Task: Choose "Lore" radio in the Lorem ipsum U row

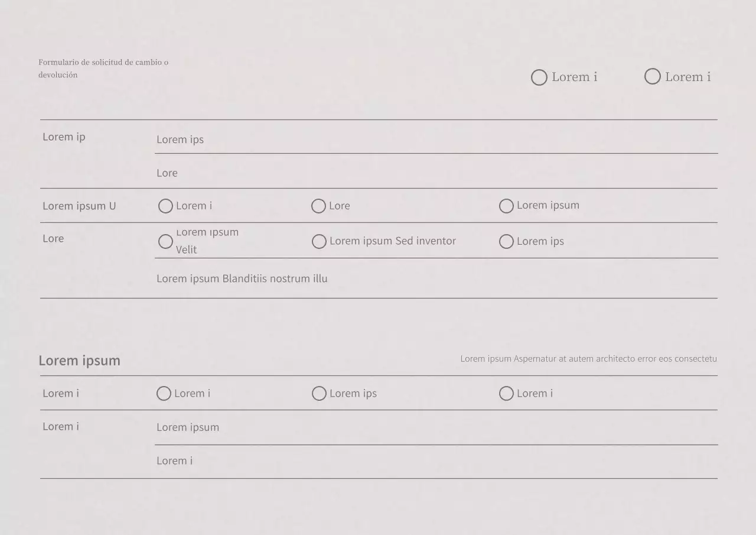Action: point(319,206)
